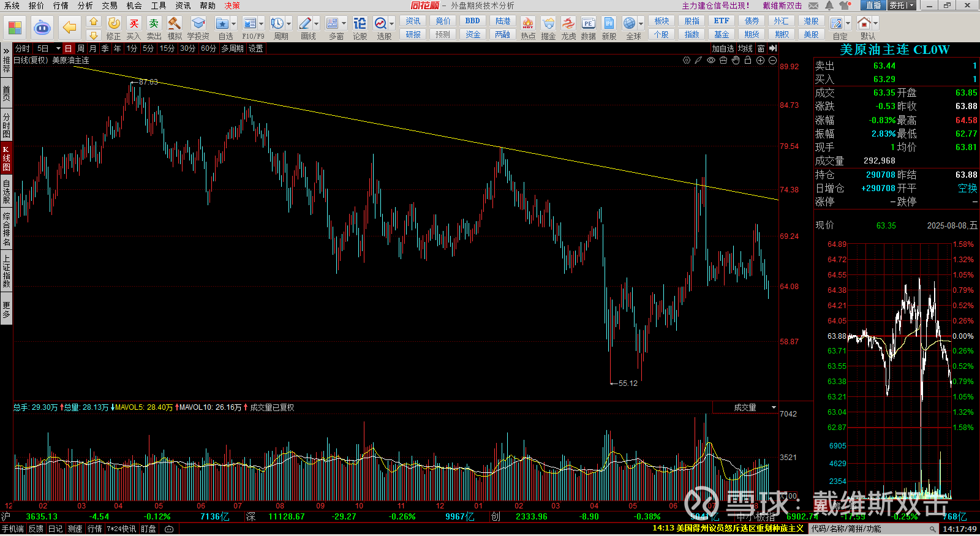This screenshot has width=980, height=536.
Task: Open the 修正 correction tool
Action: pos(114,28)
